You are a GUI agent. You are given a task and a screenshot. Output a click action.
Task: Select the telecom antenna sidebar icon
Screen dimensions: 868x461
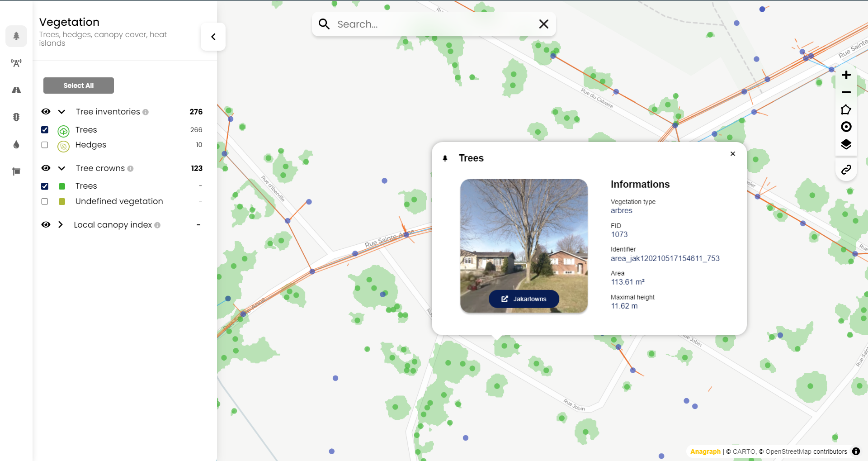16,63
